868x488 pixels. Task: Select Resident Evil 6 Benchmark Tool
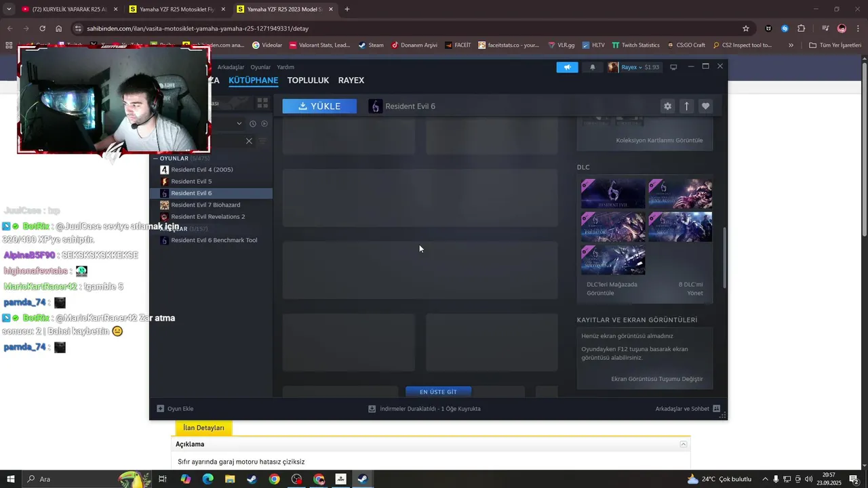(x=211, y=240)
